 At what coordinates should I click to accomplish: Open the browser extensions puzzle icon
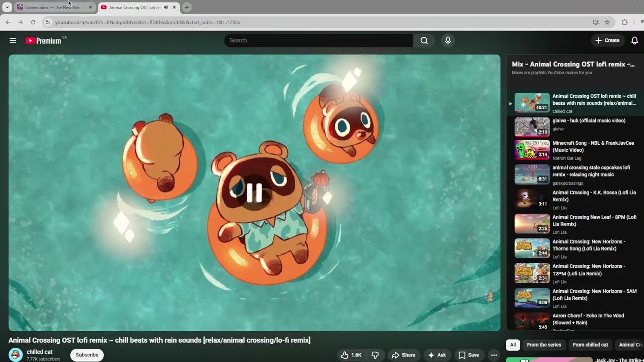(625, 22)
